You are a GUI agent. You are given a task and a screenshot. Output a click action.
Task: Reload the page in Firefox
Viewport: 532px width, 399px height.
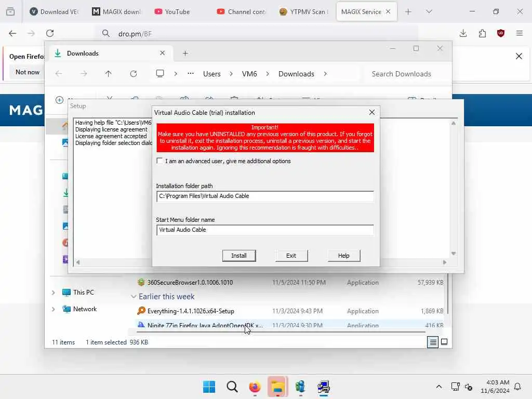(x=50, y=33)
